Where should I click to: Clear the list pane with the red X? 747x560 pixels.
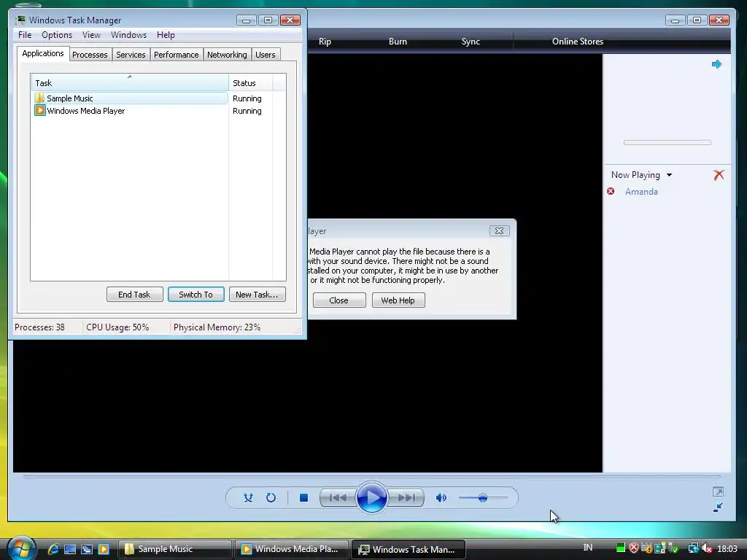[x=719, y=175]
